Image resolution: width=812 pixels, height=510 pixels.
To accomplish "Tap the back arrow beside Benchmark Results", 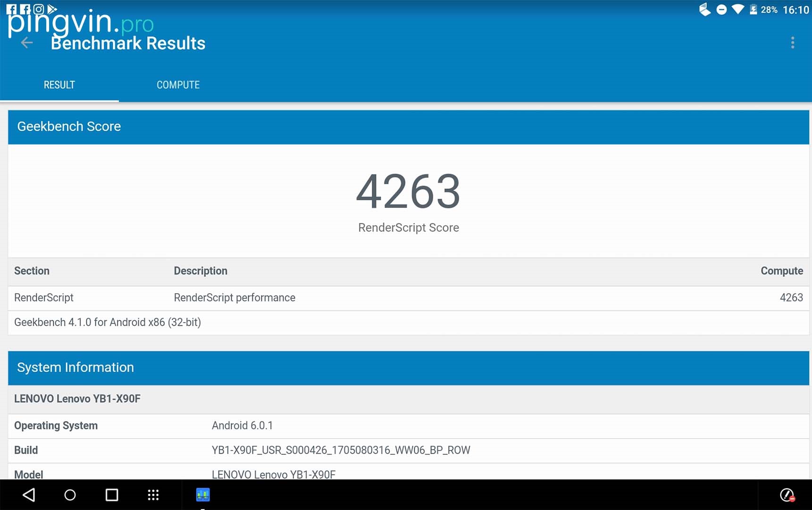I will click(x=27, y=43).
